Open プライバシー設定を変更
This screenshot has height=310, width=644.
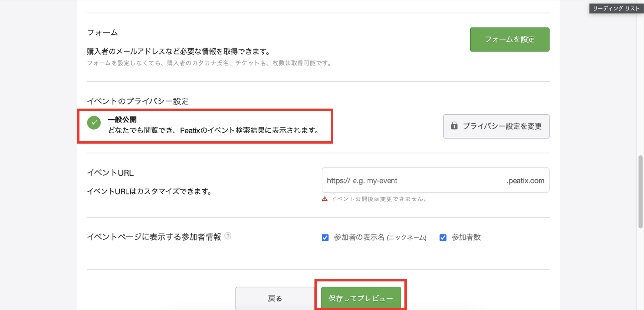click(496, 126)
